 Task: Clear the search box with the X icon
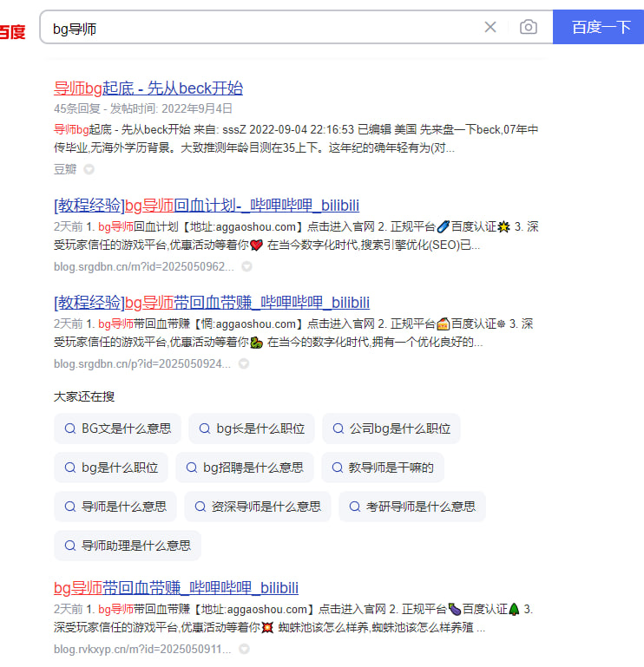[x=490, y=27]
